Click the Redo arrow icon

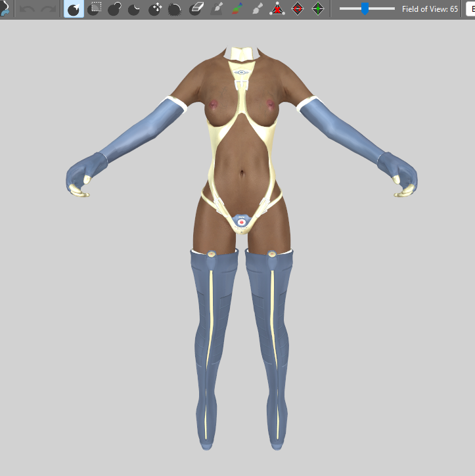pos(49,9)
